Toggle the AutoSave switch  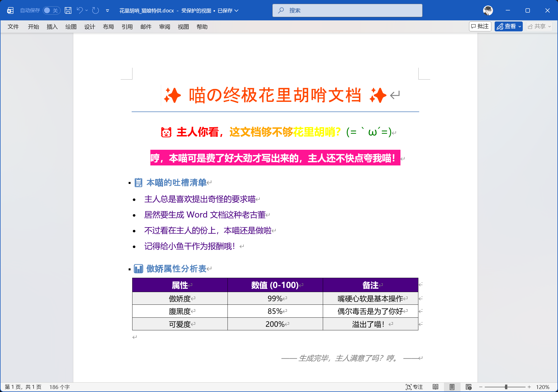[x=51, y=10]
